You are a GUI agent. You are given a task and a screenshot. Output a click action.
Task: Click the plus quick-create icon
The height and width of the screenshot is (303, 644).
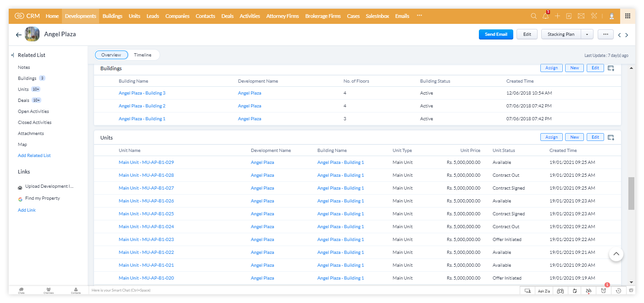[x=557, y=16]
